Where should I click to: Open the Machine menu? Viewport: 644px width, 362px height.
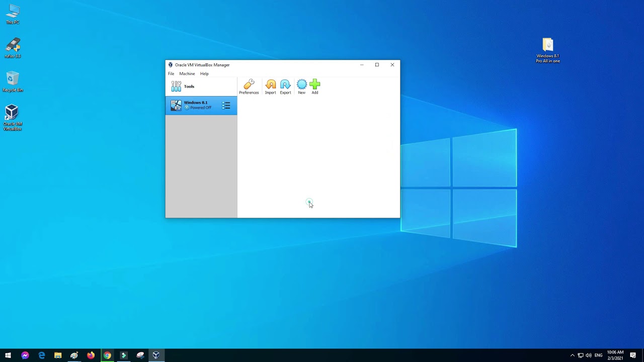(187, 73)
